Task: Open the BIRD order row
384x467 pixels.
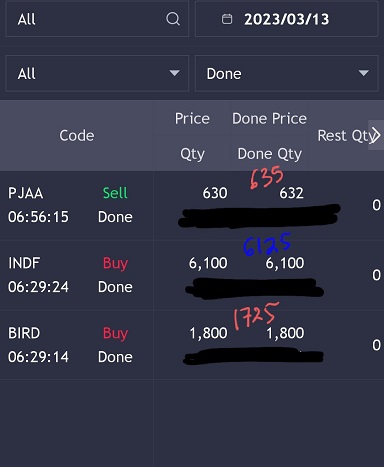Action: [192, 345]
